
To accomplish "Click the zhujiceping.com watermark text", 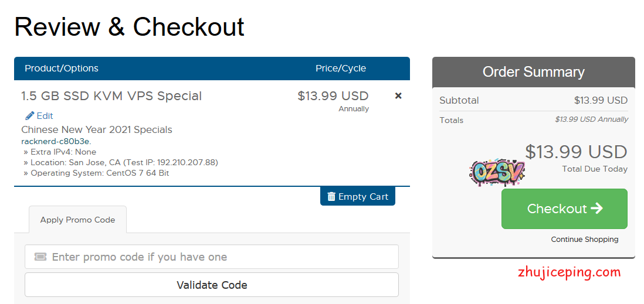I will [x=569, y=272].
